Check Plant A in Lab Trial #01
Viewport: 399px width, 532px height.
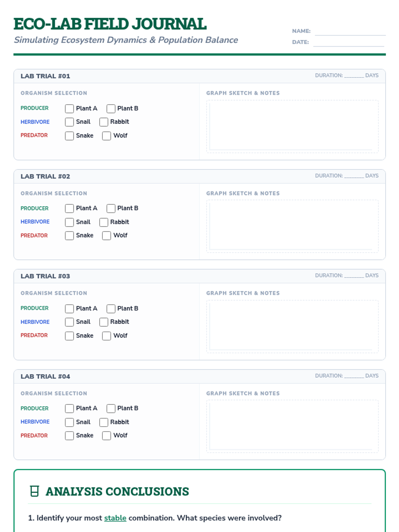coord(69,109)
